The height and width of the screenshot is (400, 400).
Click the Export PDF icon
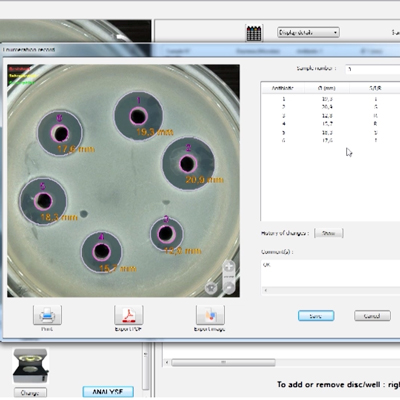point(129,315)
